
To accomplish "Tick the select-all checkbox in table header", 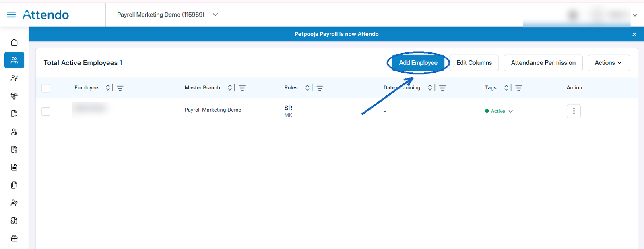I will click(x=46, y=88).
